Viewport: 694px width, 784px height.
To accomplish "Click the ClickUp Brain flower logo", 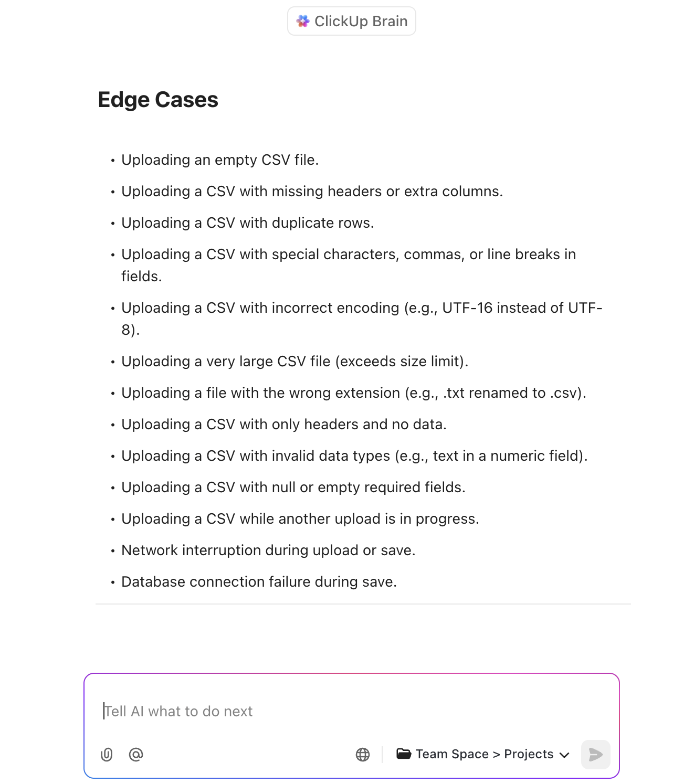I will [x=303, y=21].
